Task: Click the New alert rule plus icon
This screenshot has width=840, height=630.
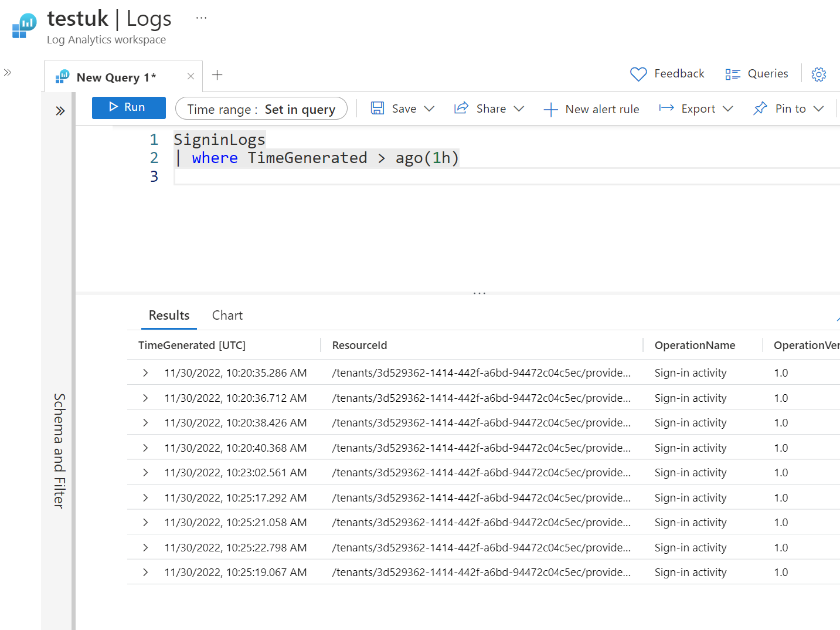Action: (x=550, y=109)
